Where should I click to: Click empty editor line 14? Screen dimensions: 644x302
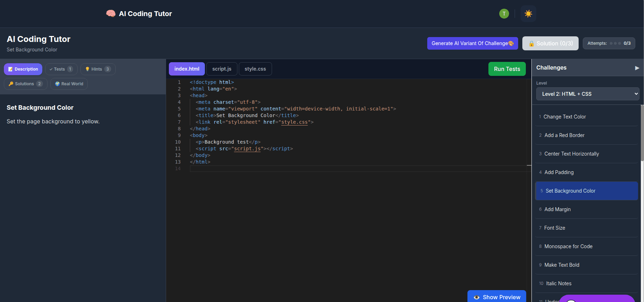coord(358,169)
